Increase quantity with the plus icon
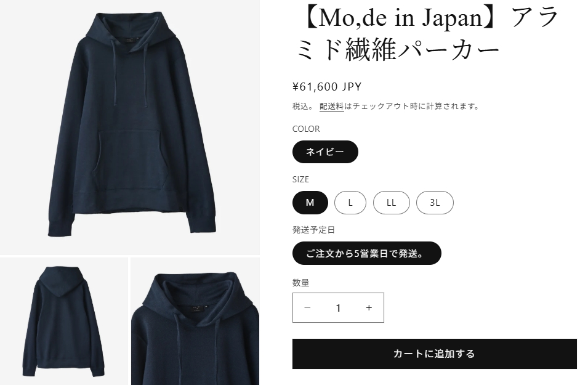Image resolution: width=588 pixels, height=385 pixels. [x=369, y=308]
